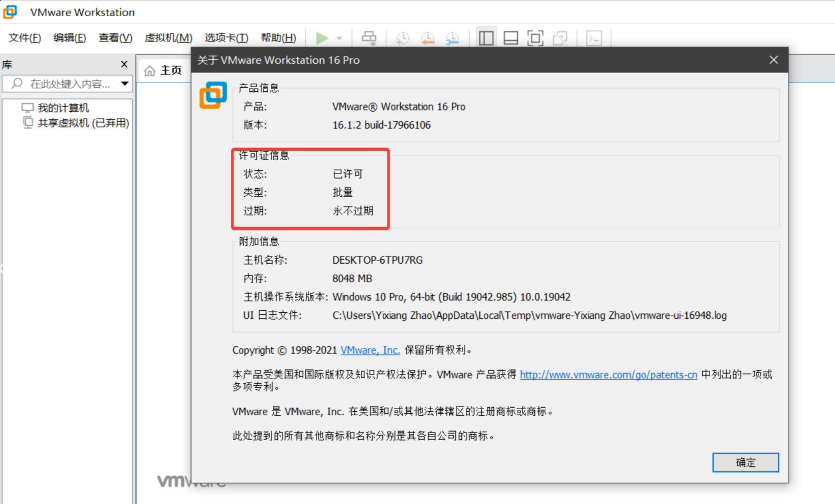Viewport: 835px width, 504px height.
Task: Click the 我的计算机 computer icon
Action: 27,108
